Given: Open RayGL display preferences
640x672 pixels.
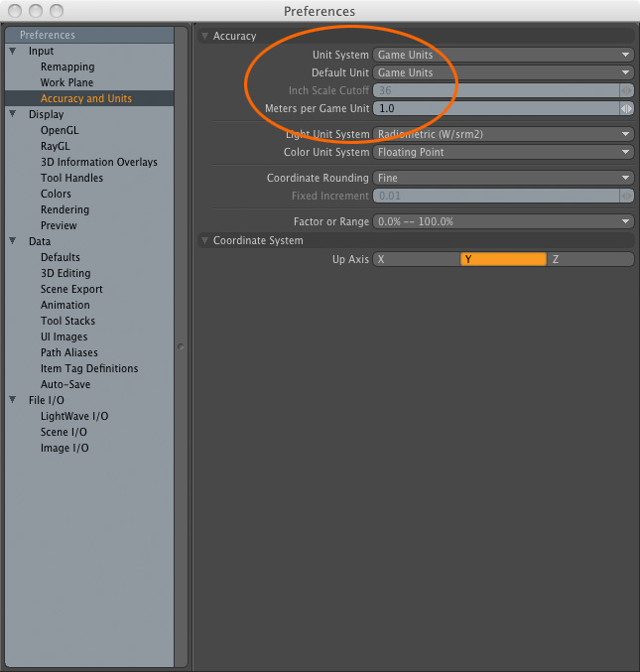Looking at the screenshot, I should coord(56,146).
